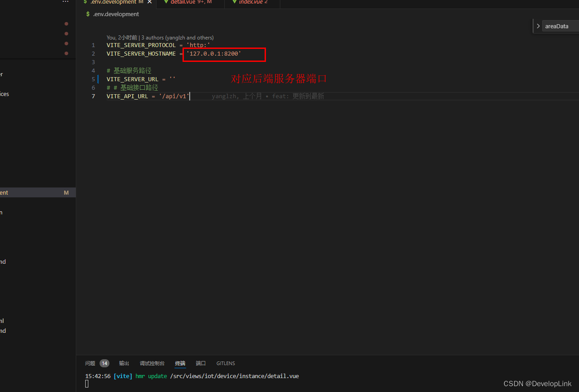
Task: Click the 'yanglzh, 上个月' inline blame annotation
Action: (x=236, y=96)
